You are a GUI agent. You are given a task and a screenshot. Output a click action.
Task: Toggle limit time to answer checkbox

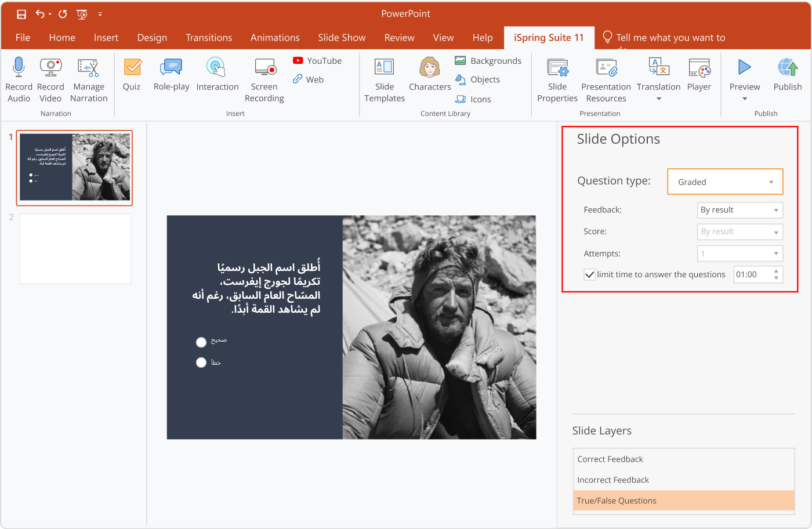click(x=589, y=274)
